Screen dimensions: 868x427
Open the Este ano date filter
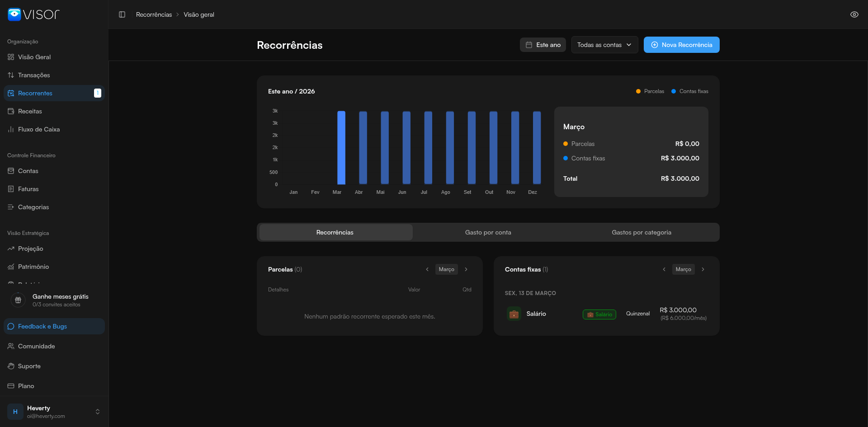pyautogui.click(x=542, y=45)
